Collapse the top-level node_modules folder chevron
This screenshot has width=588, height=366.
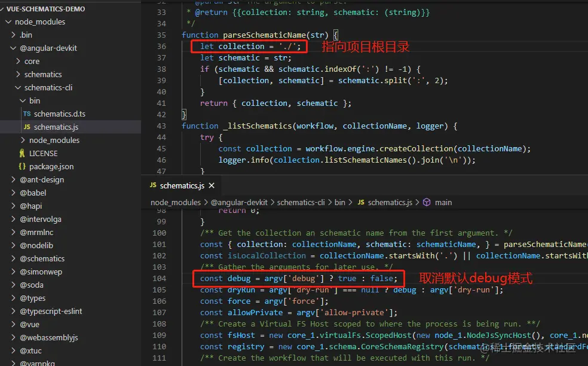point(8,22)
